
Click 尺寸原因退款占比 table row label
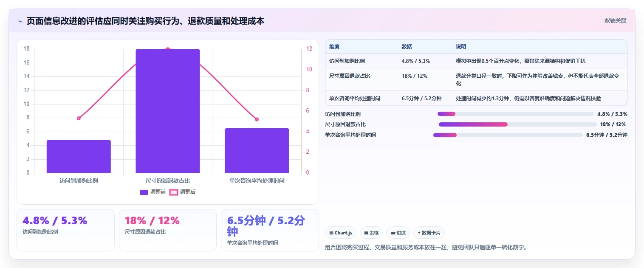tap(350, 76)
